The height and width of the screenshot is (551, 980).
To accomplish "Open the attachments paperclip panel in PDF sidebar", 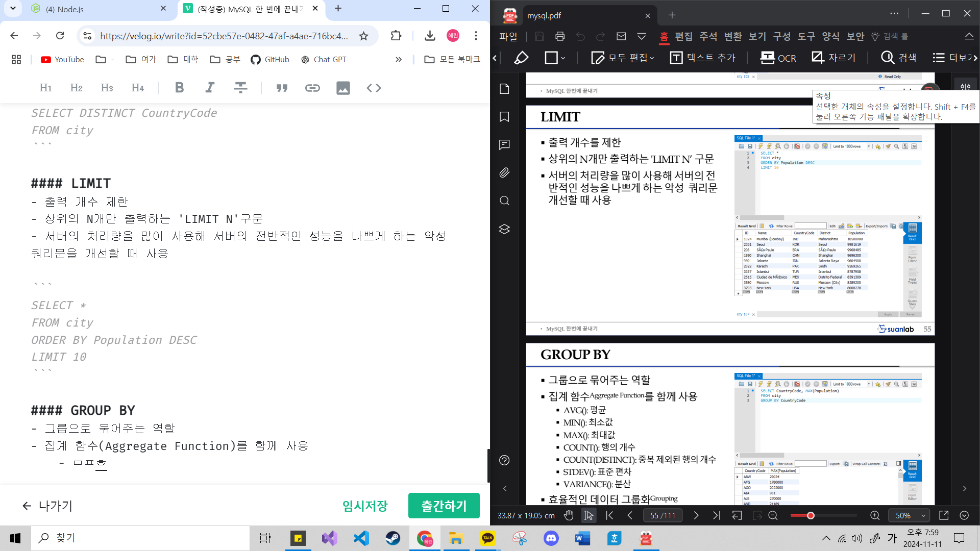I will (504, 172).
